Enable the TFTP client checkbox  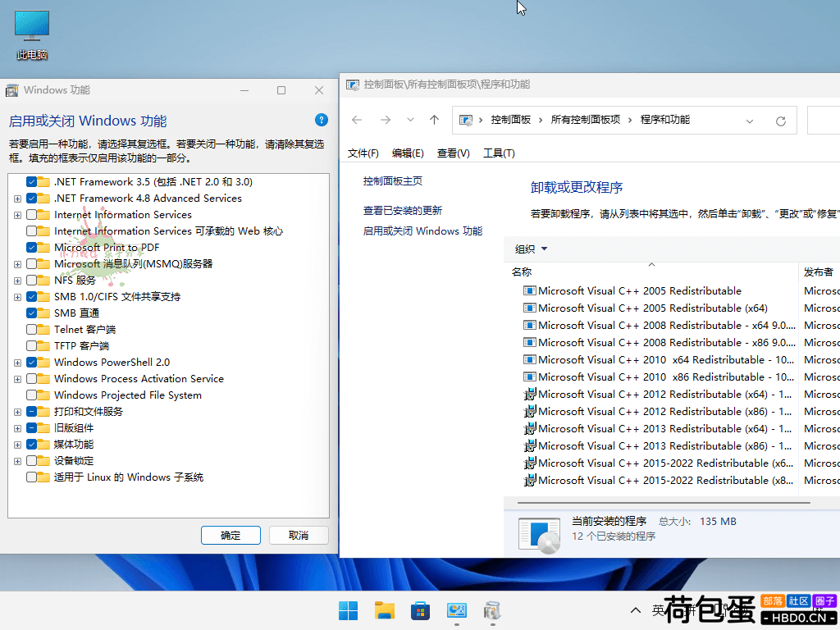tap(31, 346)
